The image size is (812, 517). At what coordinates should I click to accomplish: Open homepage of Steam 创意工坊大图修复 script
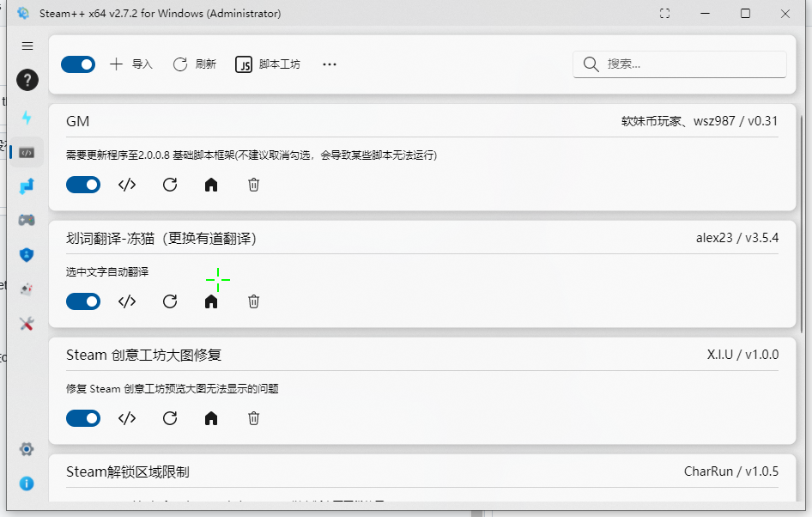click(x=211, y=418)
